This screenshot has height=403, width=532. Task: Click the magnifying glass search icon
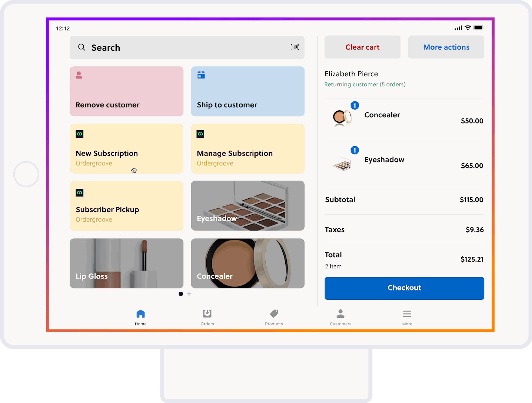point(82,47)
